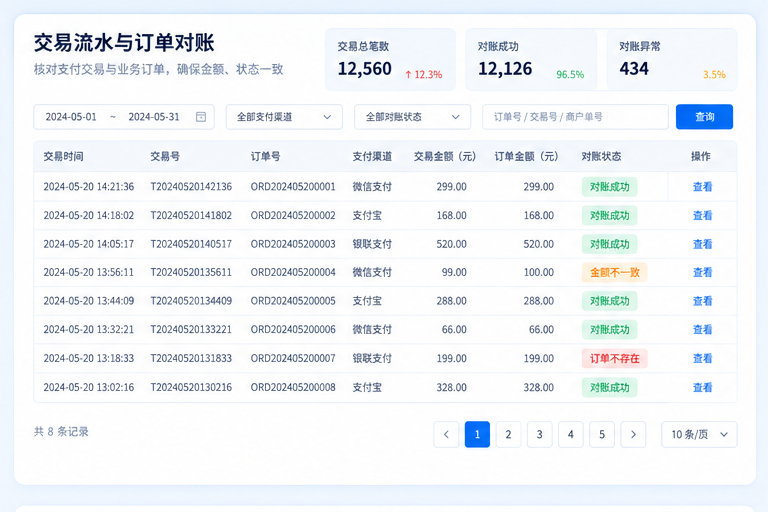Click the 交易号 column header
The height and width of the screenshot is (512, 768).
[x=165, y=156]
